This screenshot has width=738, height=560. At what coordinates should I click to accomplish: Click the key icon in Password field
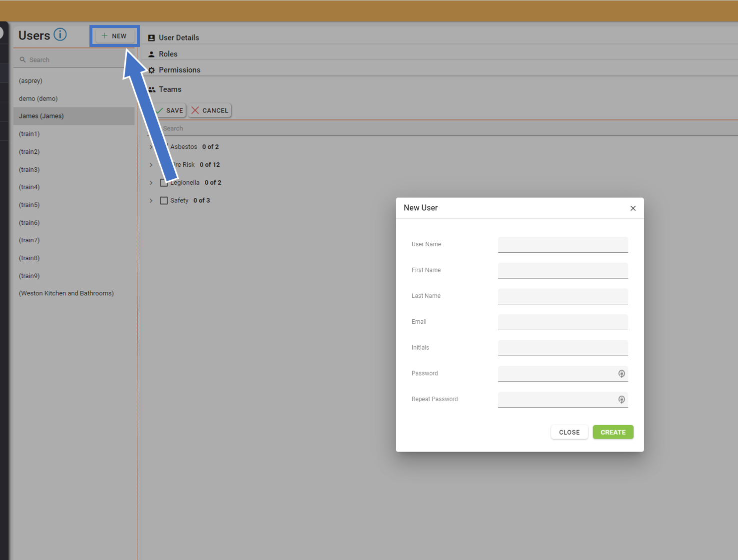pyautogui.click(x=621, y=374)
